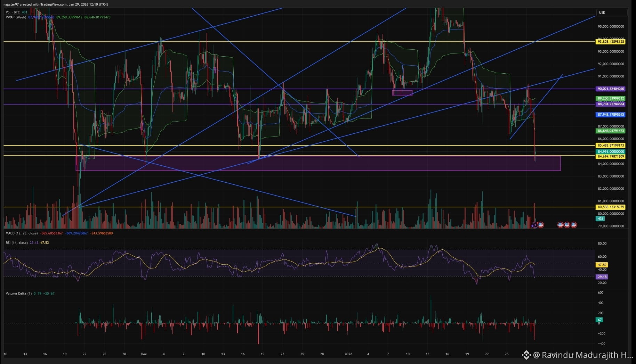Select the large purple support zone rectangle
Image resolution: width=636 pixels, height=364 pixels.
point(318,163)
